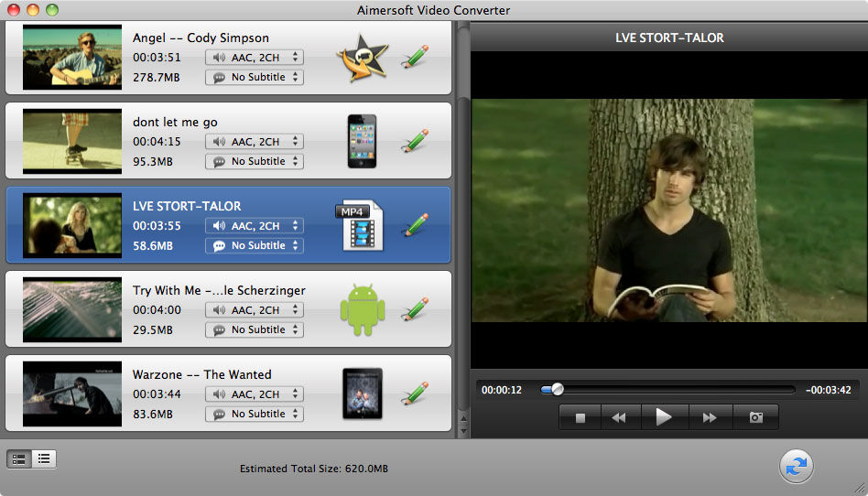Click the title 'Warzone -- The Wanted'
The height and width of the screenshot is (496, 868).
point(202,374)
